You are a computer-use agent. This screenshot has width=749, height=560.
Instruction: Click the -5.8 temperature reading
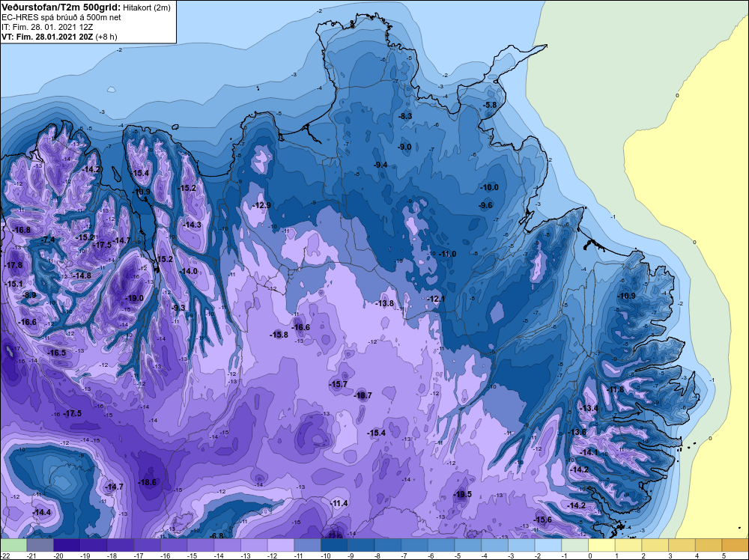point(490,105)
